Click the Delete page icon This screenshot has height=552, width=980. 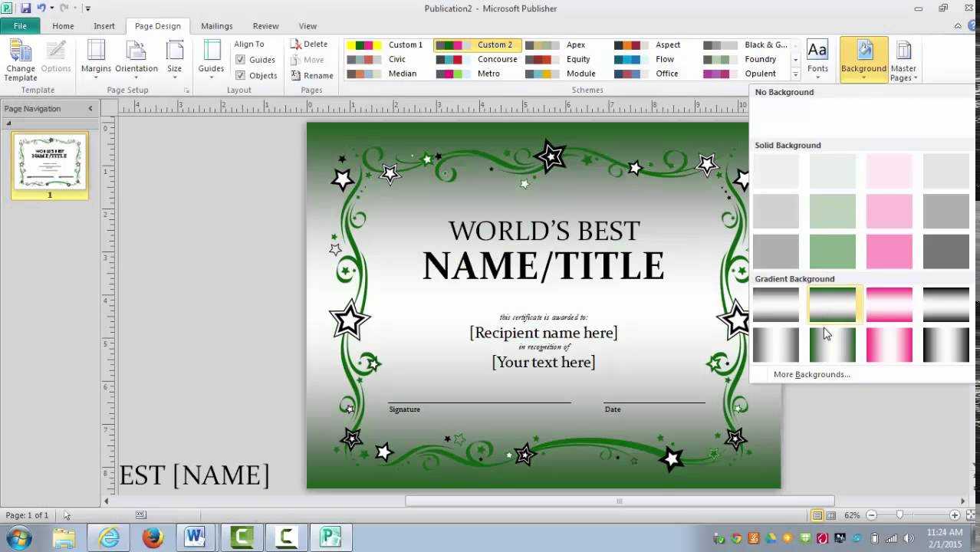point(296,44)
